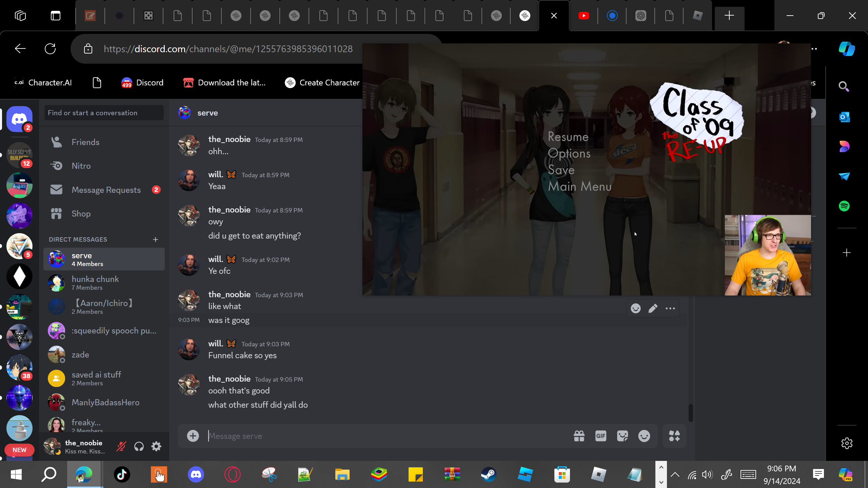Click the gift Nitro icon

[579, 436]
